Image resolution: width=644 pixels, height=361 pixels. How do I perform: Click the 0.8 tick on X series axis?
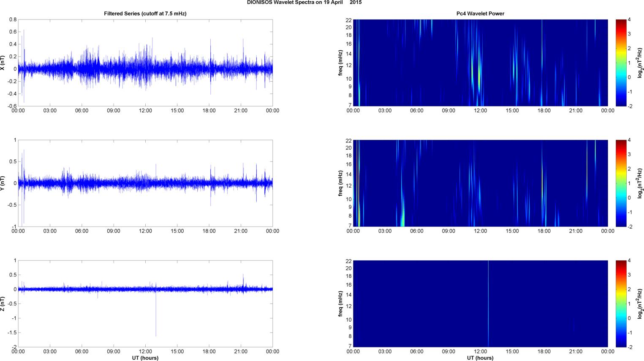(x=13, y=20)
